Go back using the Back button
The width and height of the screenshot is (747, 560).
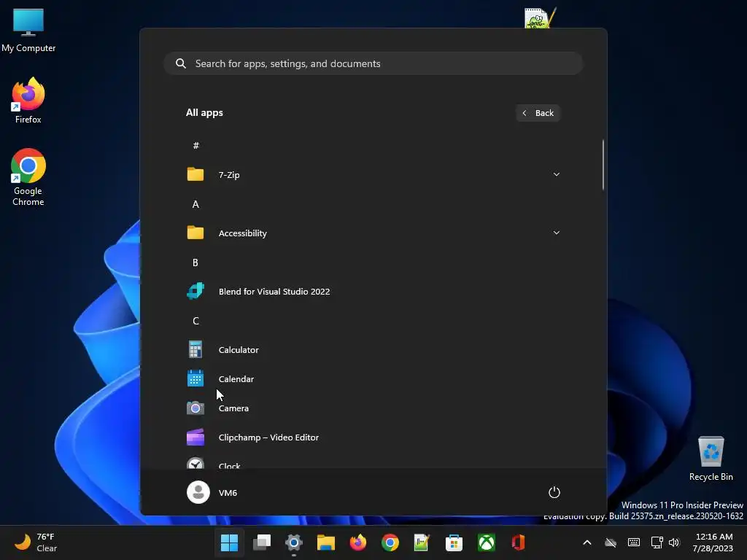538,113
